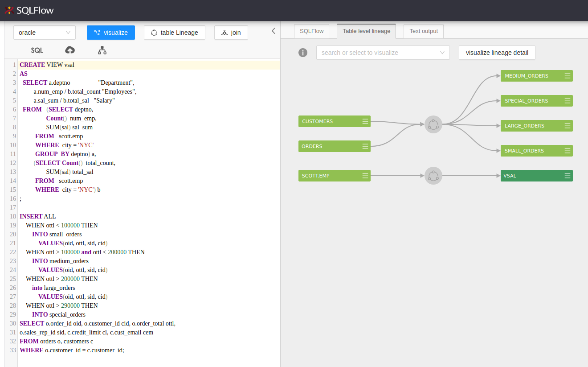Click the schema hierarchy icon
Viewport: 588px width, 367px height.
click(x=102, y=50)
